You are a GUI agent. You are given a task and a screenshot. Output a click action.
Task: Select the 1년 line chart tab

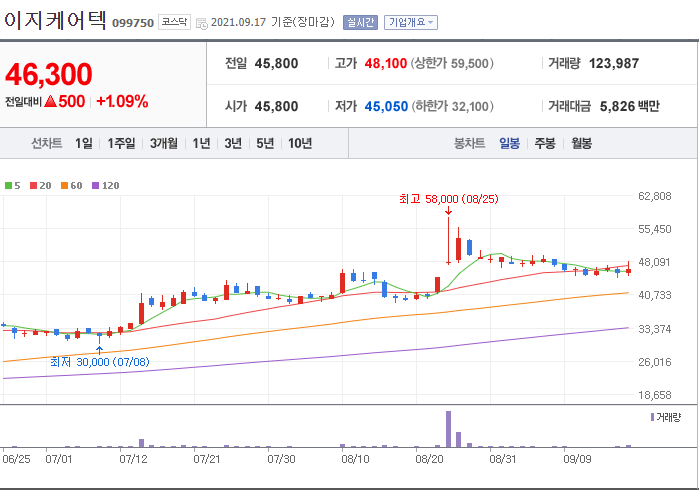201,144
